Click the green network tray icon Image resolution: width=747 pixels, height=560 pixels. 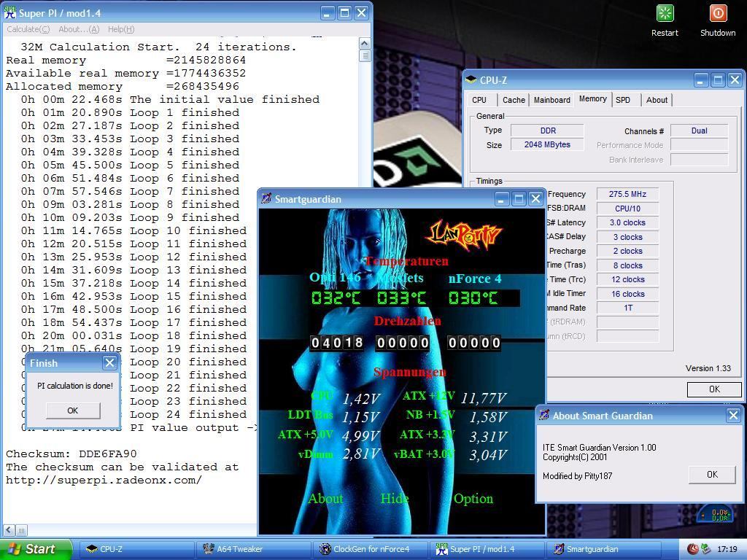pos(705,549)
